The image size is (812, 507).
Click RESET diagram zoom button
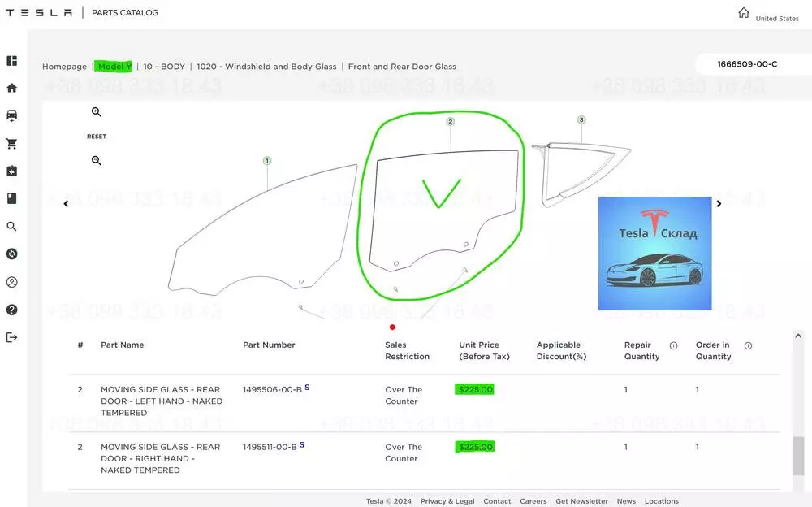click(x=97, y=136)
